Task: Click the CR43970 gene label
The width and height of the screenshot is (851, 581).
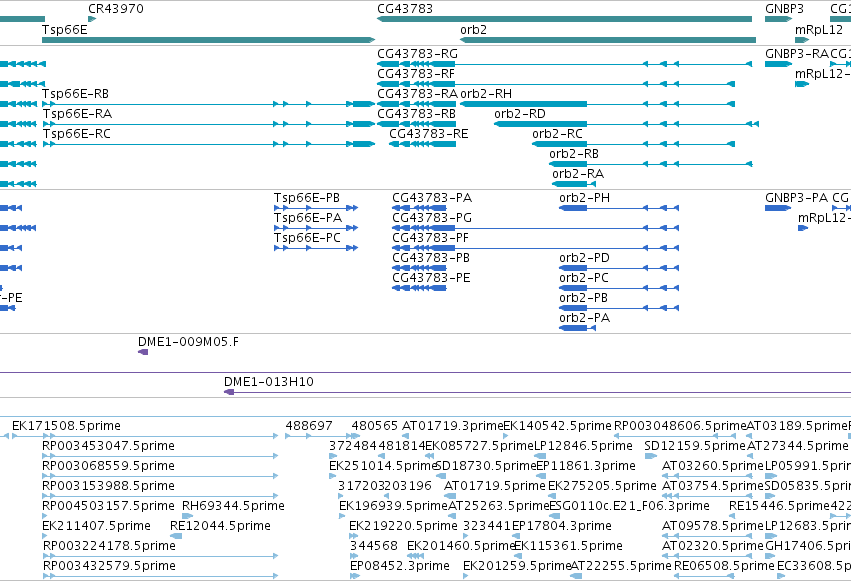Action: pyautogui.click(x=116, y=9)
